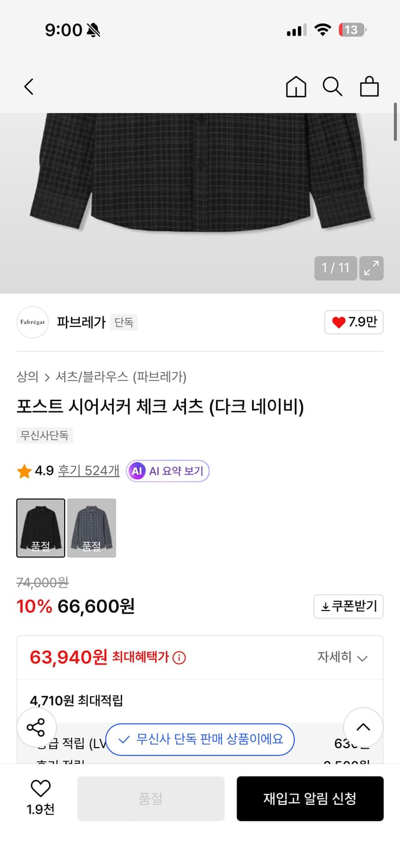Screen dimensions: 400x868
Task: Select the black shirt thumbnail
Action: (x=40, y=528)
